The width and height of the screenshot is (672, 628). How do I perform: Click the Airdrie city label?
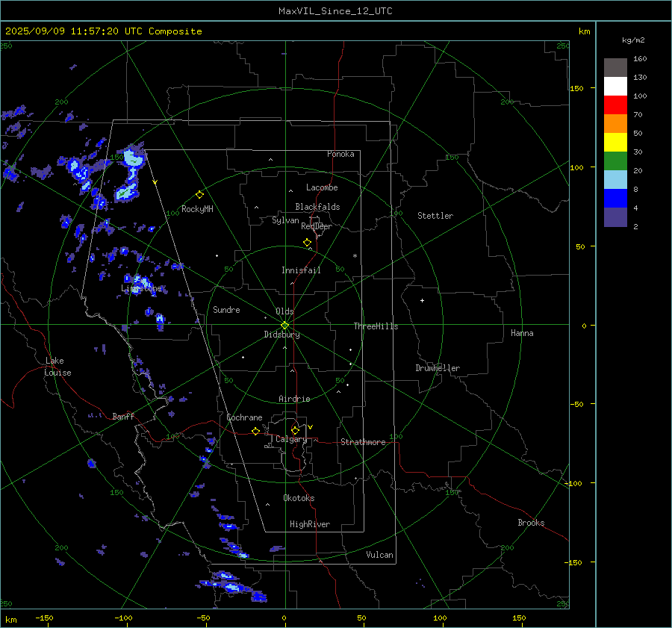coord(294,399)
